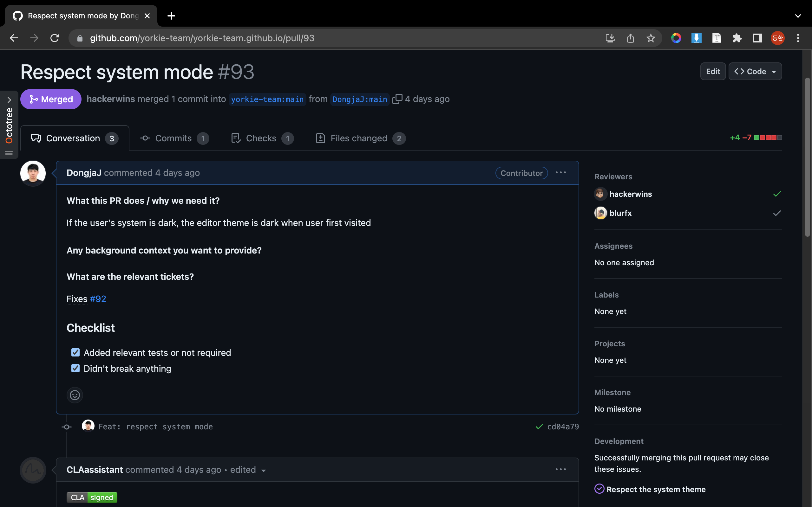Open the browser side panel icon
Image resolution: width=812 pixels, height=507 pixels.
point(757,38)
